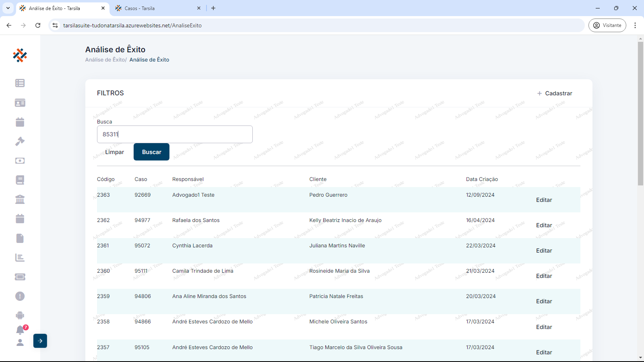
Task: Click the user profile icon in sidebar
Action: coord(20,343)
